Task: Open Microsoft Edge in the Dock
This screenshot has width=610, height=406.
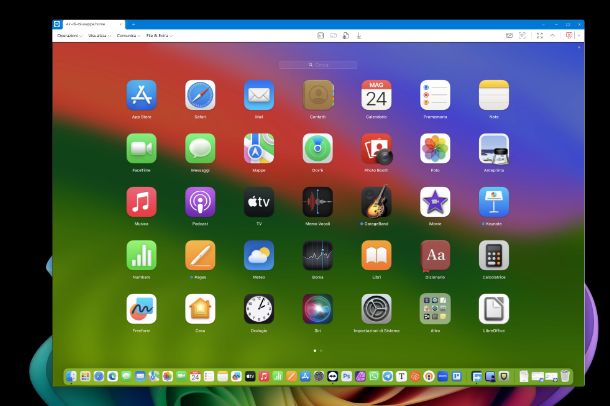Action: [112, 376]
